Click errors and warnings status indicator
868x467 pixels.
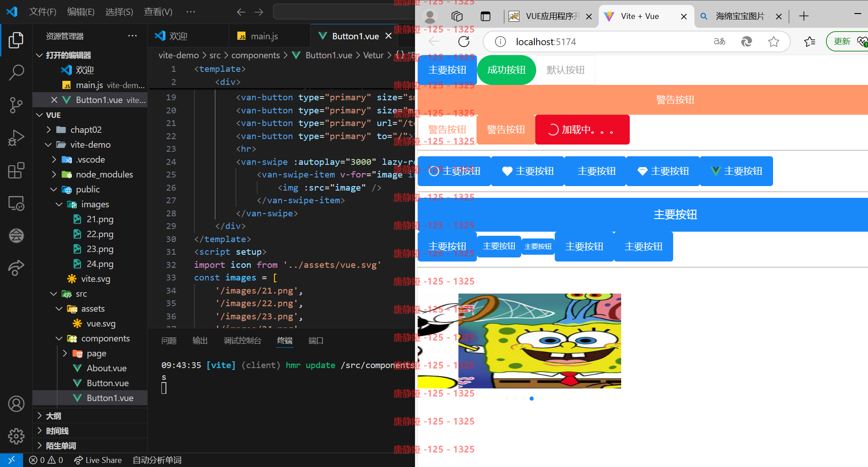46,460
